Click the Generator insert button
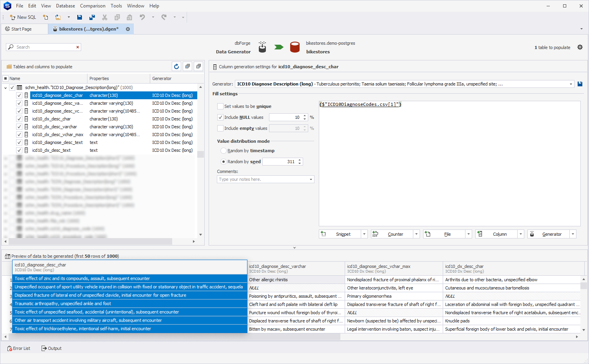Screen dimensions: 589x364 [549, 234]
